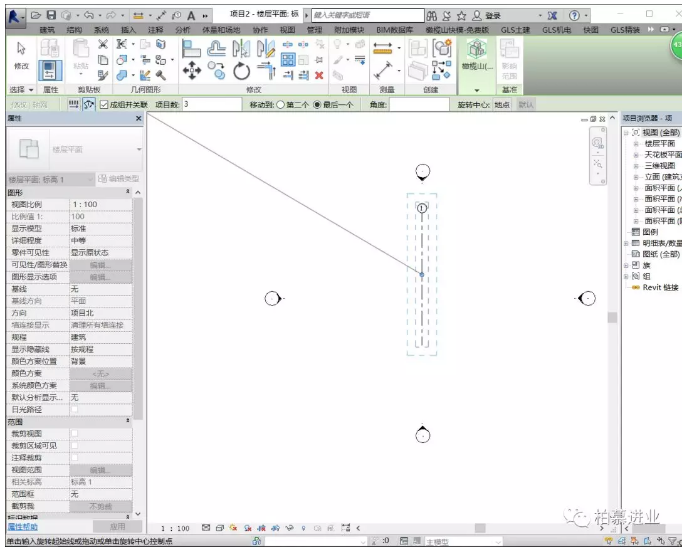Select the Mirror - Draw Axis tool

(x=266, y=48)
